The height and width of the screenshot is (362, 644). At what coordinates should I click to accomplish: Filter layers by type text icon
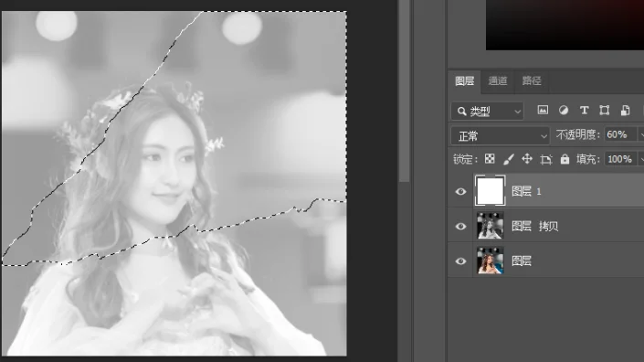coord(584,110)
